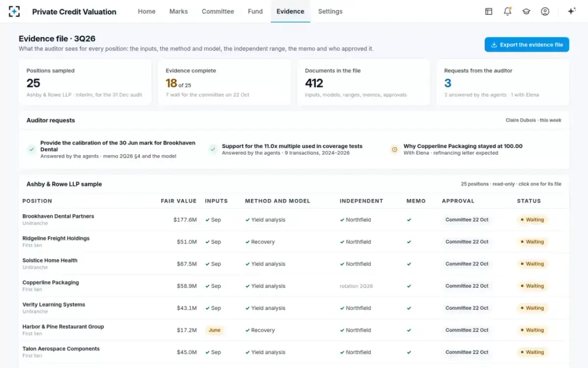
Task: Open the Solstice Home Health position
Action: pyautogui.click(x=294, y=264)
